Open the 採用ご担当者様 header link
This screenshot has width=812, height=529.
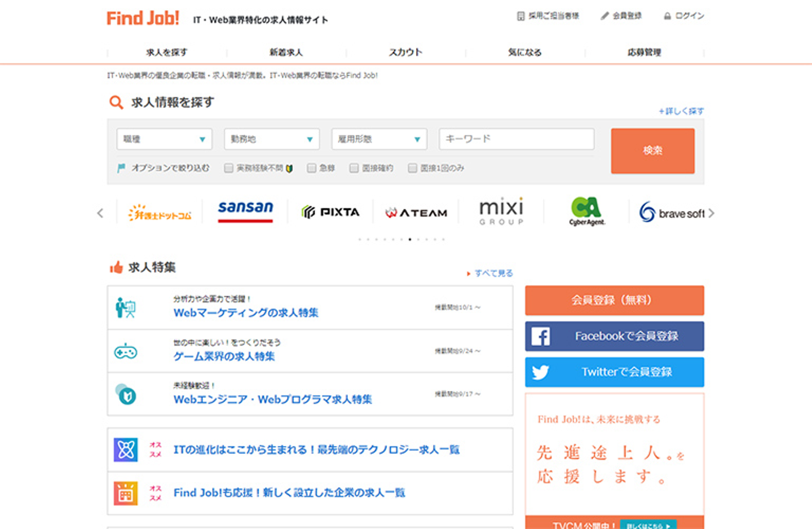click(548, 16)
